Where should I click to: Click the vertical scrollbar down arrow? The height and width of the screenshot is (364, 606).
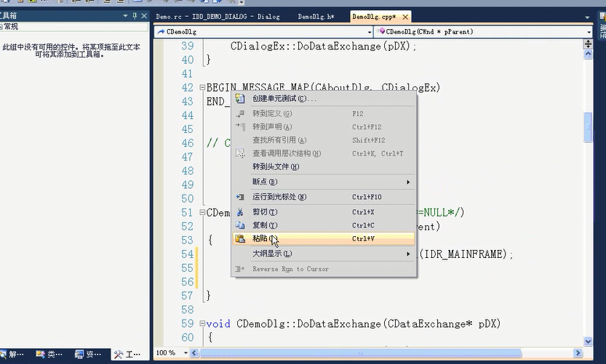click(588, 341)
